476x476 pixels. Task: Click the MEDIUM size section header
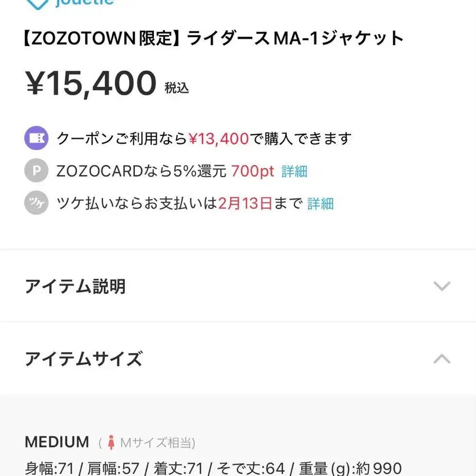point(57,442)
